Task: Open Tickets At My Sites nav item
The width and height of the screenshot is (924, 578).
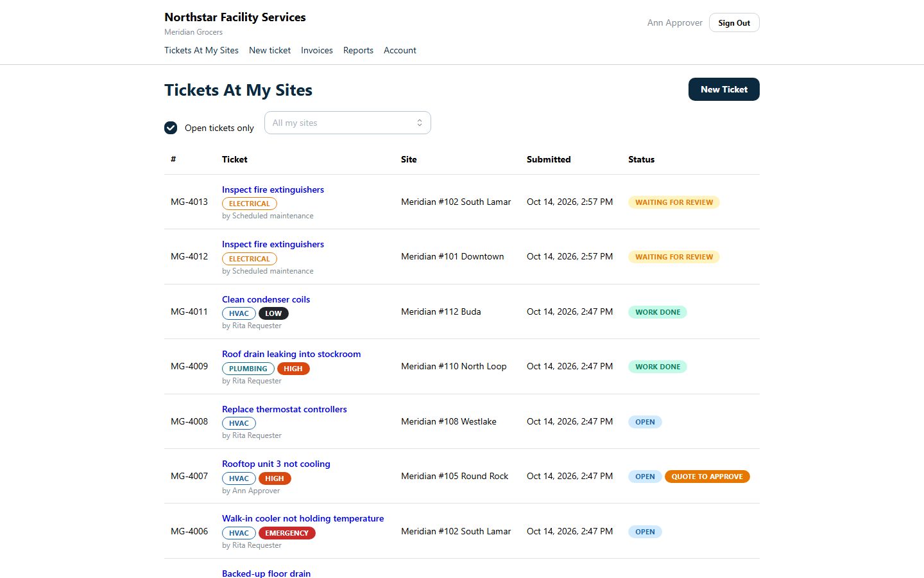Action: pos(201,50)
